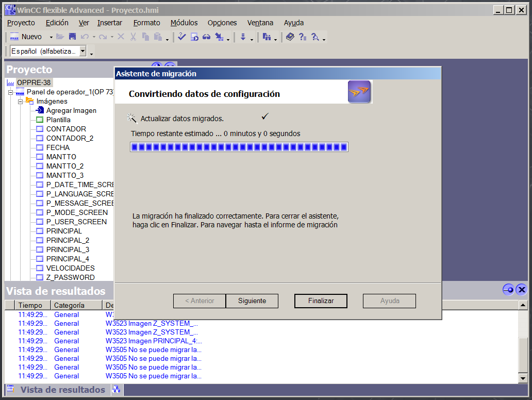The image size is (532, 400).
Task: Click the Redo arrow icon
Action: 103,37
